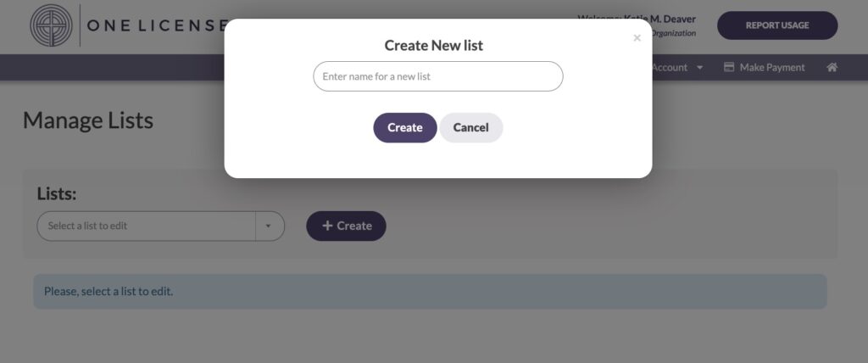868x363 pixels.
Task: Click the plus icon on the lists Create button
Action: click(327, 226)
